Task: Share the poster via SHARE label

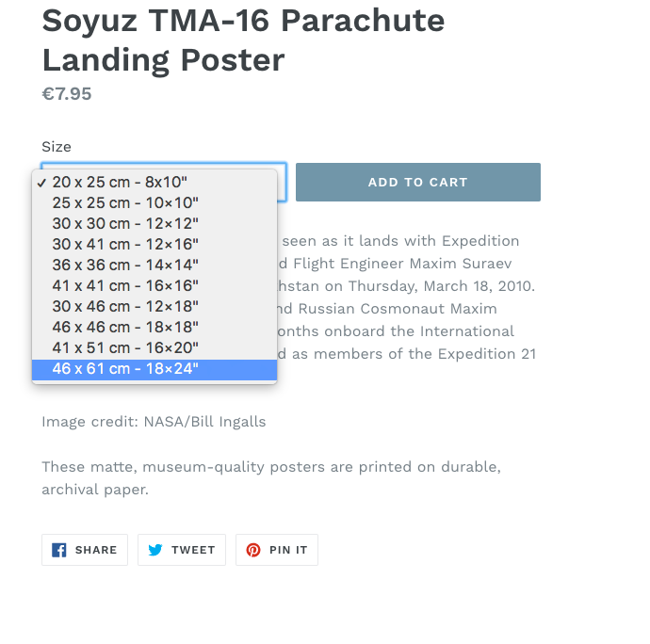Action: [x=96, y=551]
